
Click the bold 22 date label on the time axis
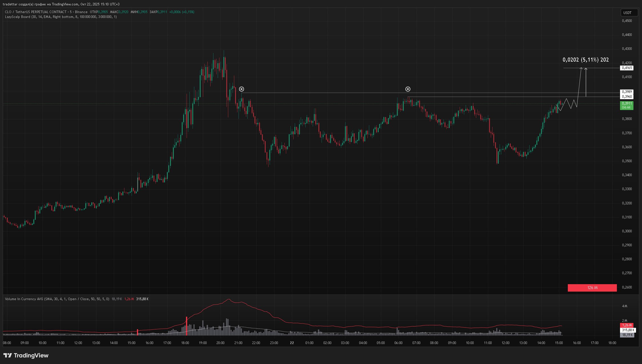(292, 343)
